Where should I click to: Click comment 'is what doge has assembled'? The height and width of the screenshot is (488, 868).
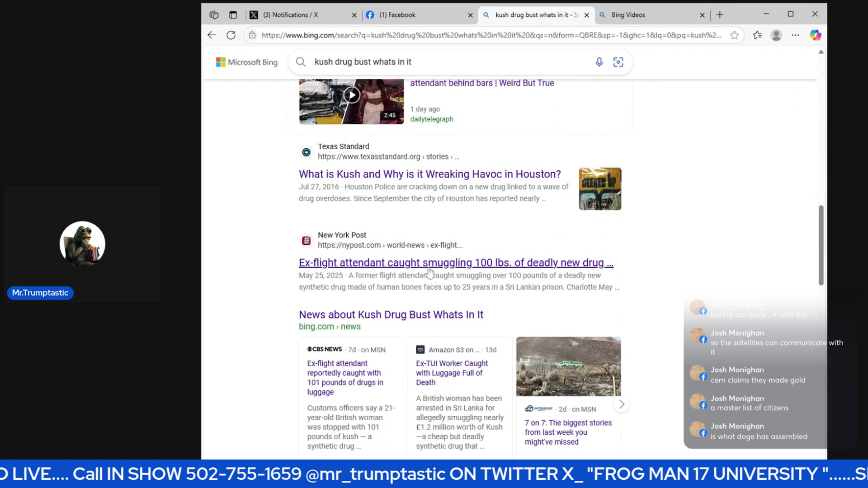point(759,436)
